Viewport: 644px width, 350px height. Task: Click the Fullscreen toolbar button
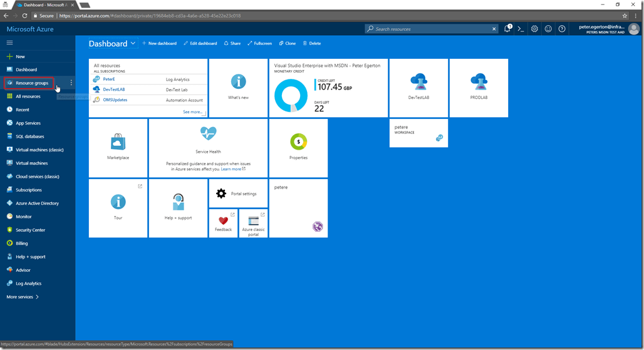click(x=259, y=43)
